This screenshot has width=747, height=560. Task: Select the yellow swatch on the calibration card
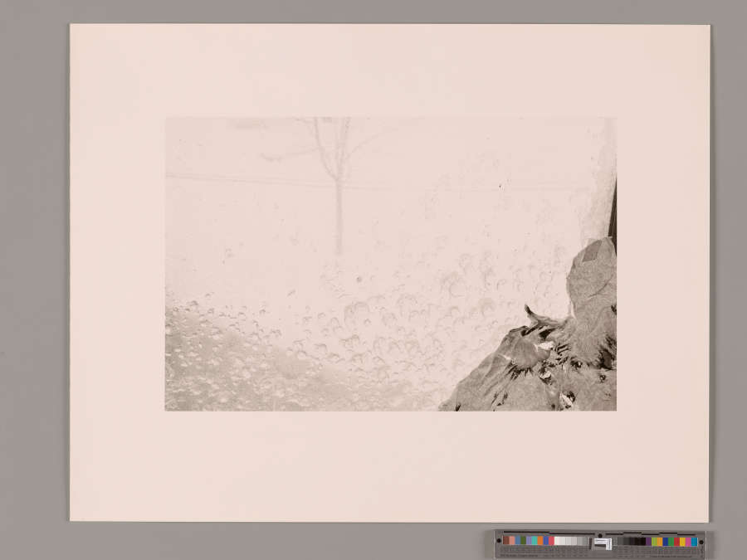(x=682, y=542)
